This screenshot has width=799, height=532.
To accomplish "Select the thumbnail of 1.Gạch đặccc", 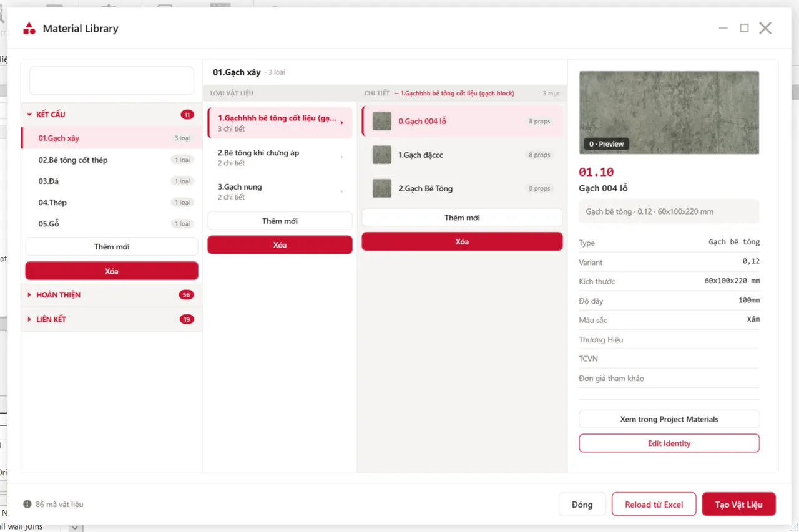I will [x=382, y=155].
